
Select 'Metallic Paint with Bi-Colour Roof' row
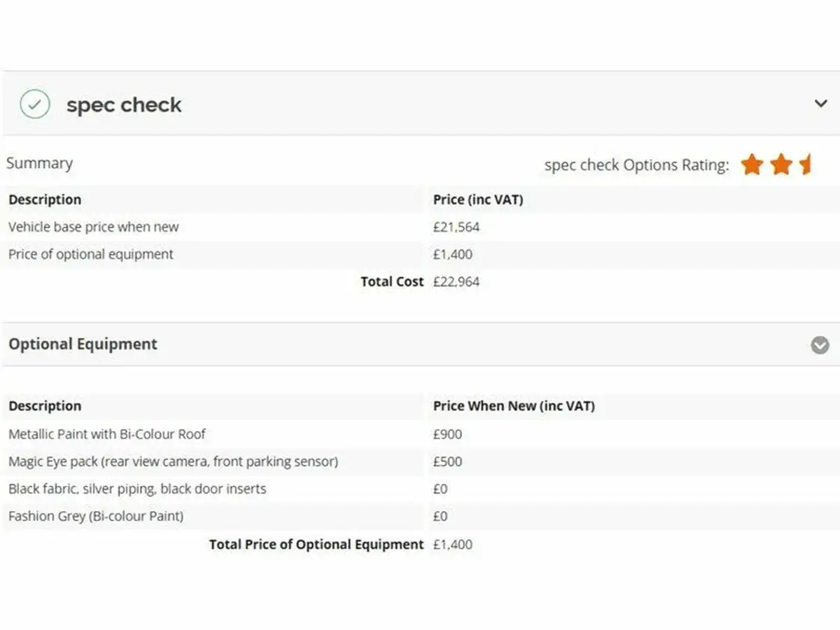pos(420,434)
